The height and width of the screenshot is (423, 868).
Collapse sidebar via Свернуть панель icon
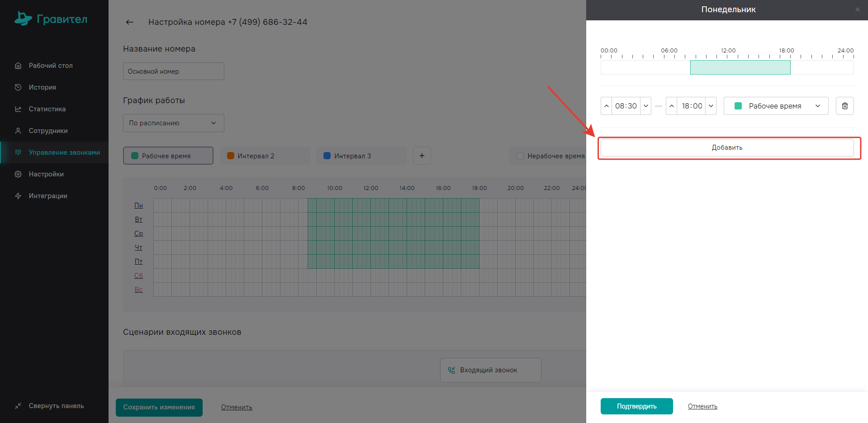(18, 406)
